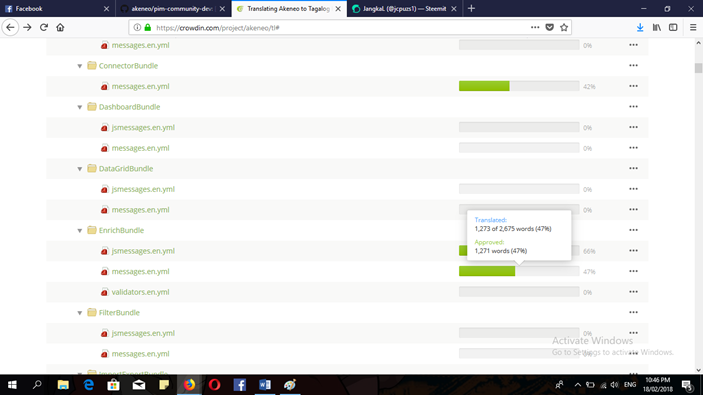The image size is (703, 395).
Task: Collapse the EnrichBundle folder
Action: 80,230
